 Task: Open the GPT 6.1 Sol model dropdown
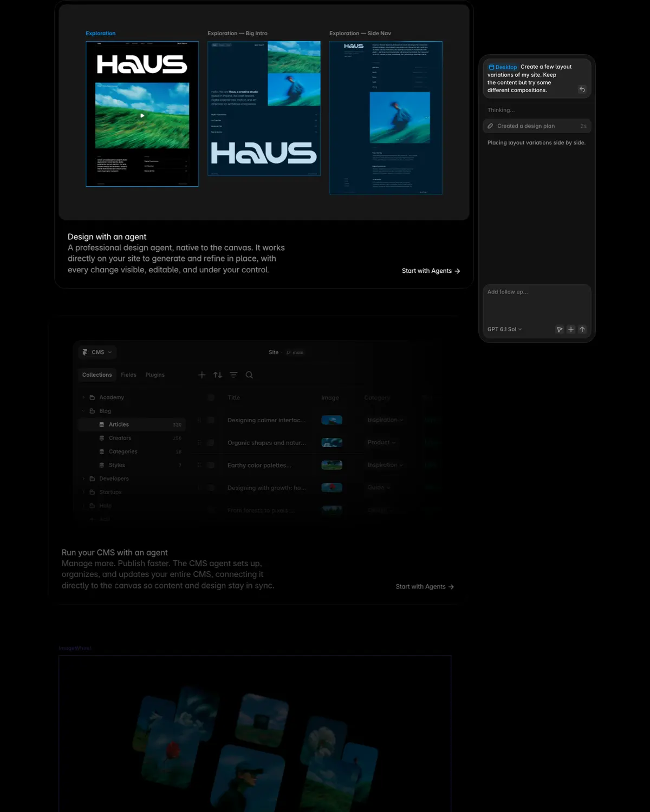(504, 329)
